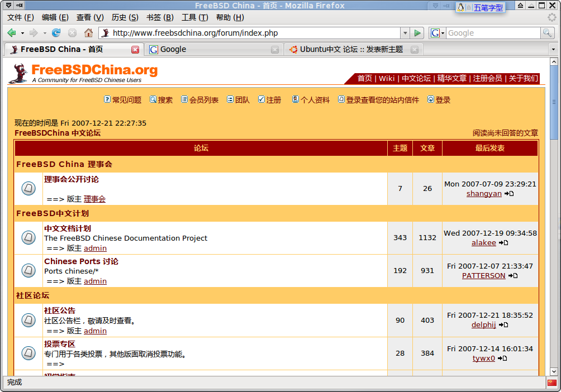Viewport: 561px width, 392px height.
Task: Open the list-all-tabs dropdown arrow
Action: 554,49
